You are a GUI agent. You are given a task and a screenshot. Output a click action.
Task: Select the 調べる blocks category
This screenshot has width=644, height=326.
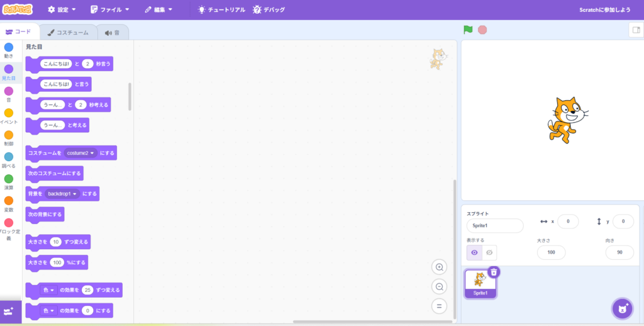9,160
